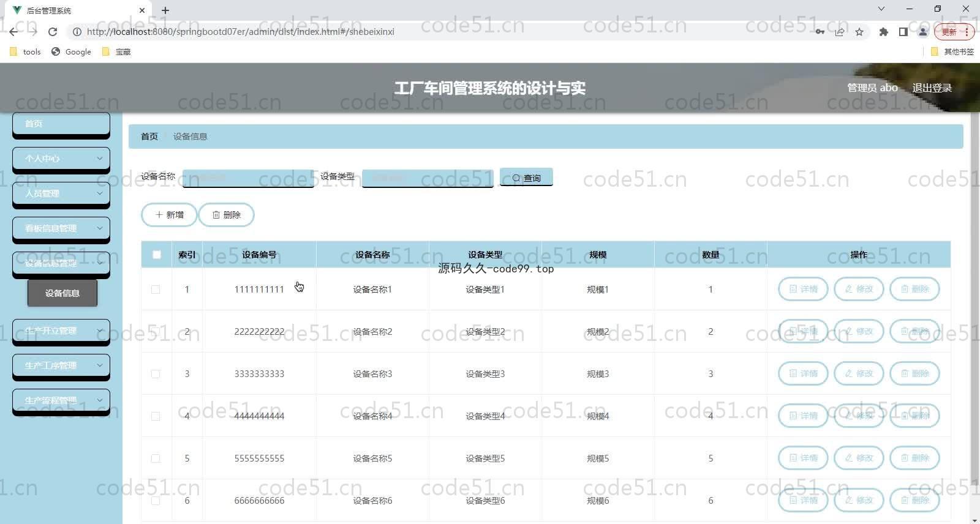Check the checkbox for row 4444444444
The image size is (980, 524).
click(x=156, y=416)
